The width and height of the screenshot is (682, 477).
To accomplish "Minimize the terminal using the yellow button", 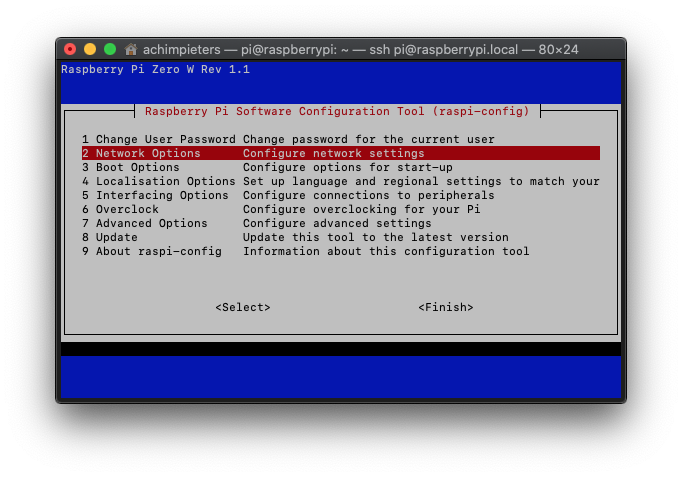I will 90,49.
